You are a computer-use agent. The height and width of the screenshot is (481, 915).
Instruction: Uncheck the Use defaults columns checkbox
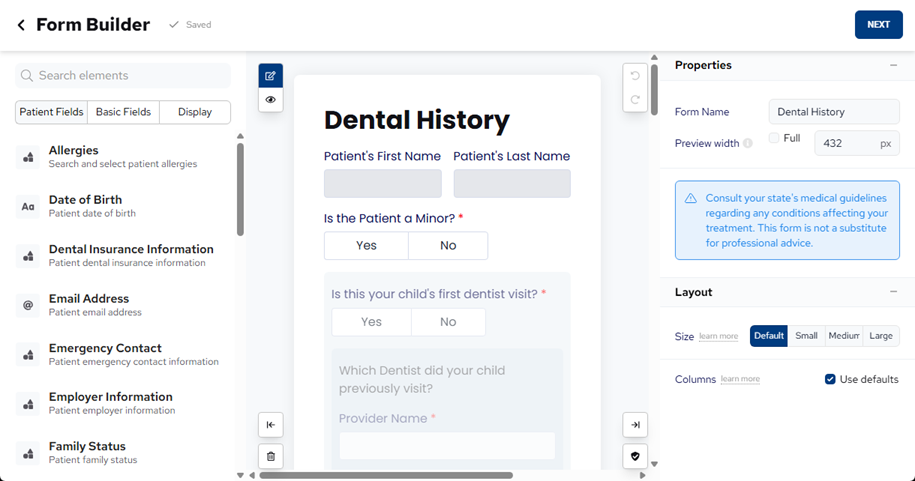[830, 379]
